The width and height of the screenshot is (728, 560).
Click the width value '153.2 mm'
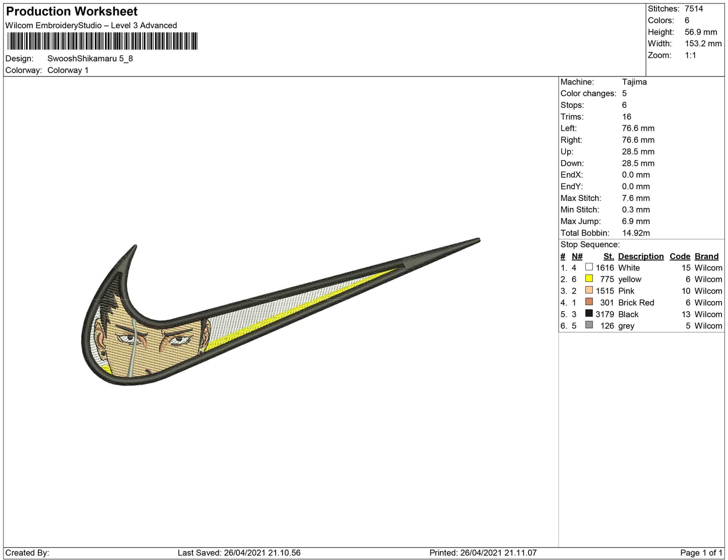[x=703, y=44]
